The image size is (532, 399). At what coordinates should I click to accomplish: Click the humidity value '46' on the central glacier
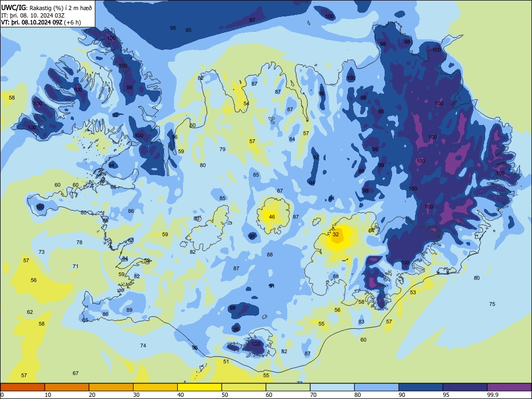(x=272, y=217)
